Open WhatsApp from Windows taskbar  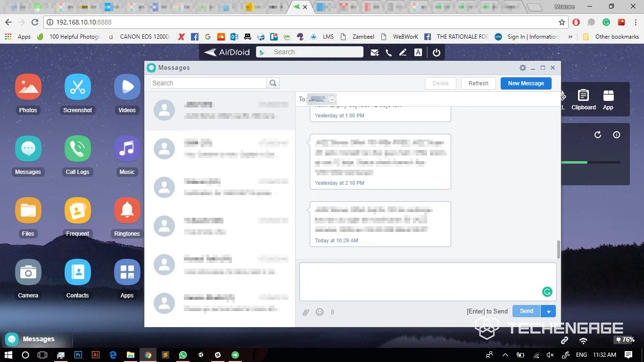(x=183, y=355)
